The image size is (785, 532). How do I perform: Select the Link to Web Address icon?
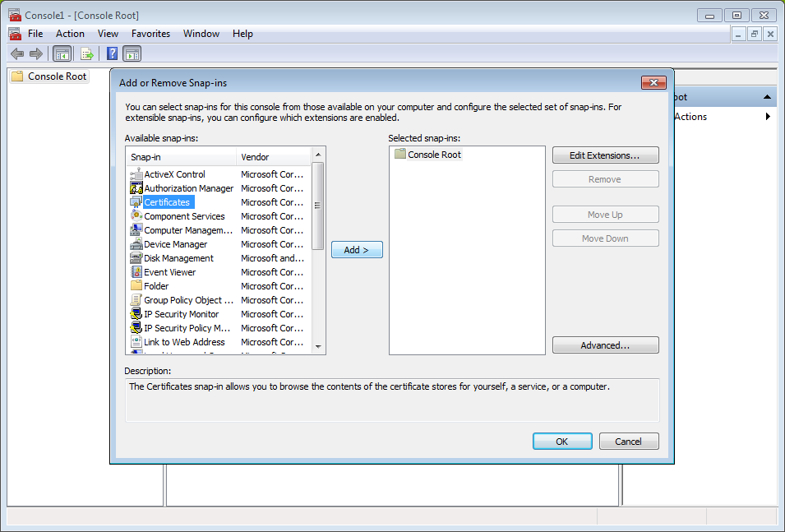coord(136,342)
